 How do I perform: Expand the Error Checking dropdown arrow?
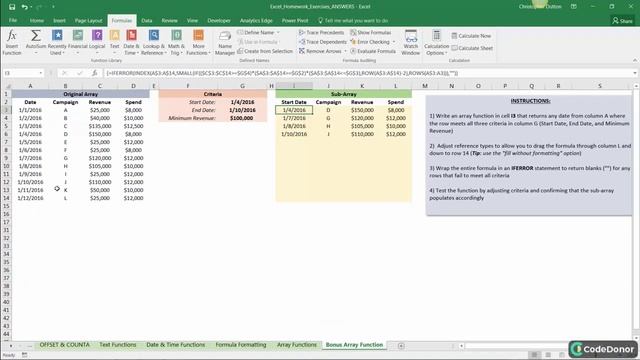point(393,42)
